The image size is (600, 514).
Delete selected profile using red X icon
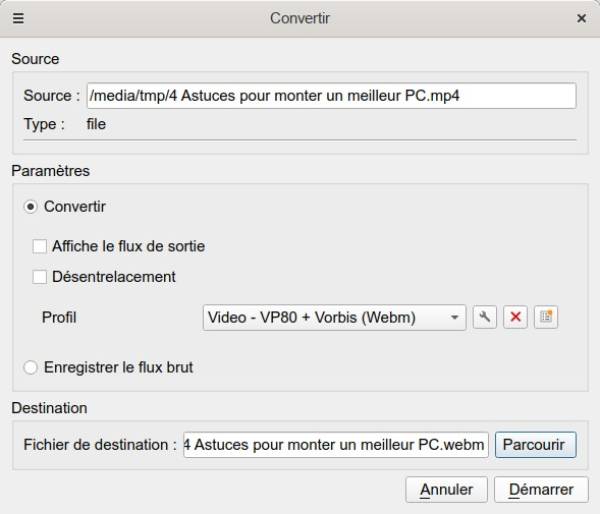click(515, 317)
